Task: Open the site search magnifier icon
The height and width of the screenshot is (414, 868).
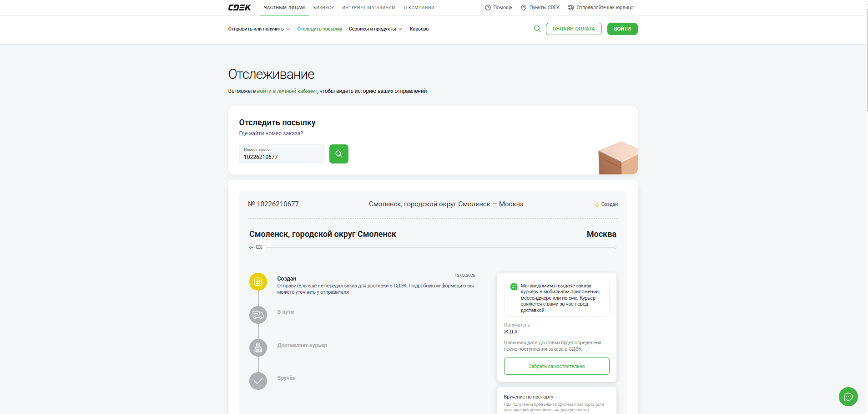Action: [537, 29]
